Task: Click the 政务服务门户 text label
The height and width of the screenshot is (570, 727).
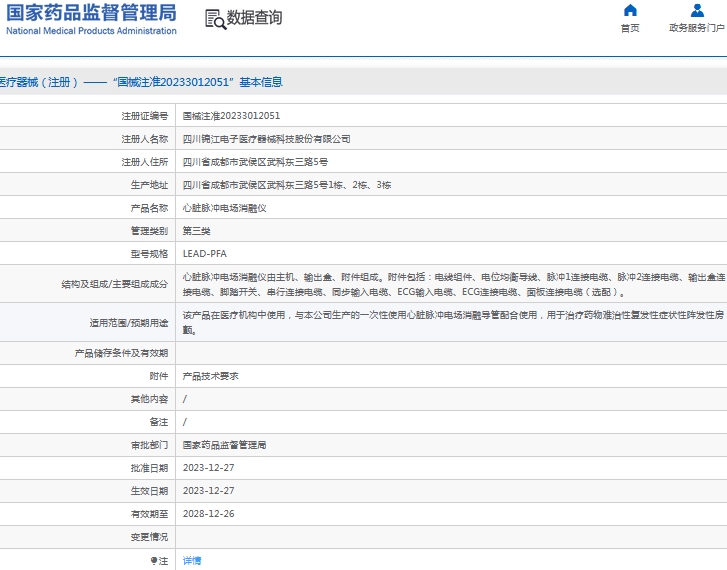Action: pyautogui.click(x=696, y=28)
